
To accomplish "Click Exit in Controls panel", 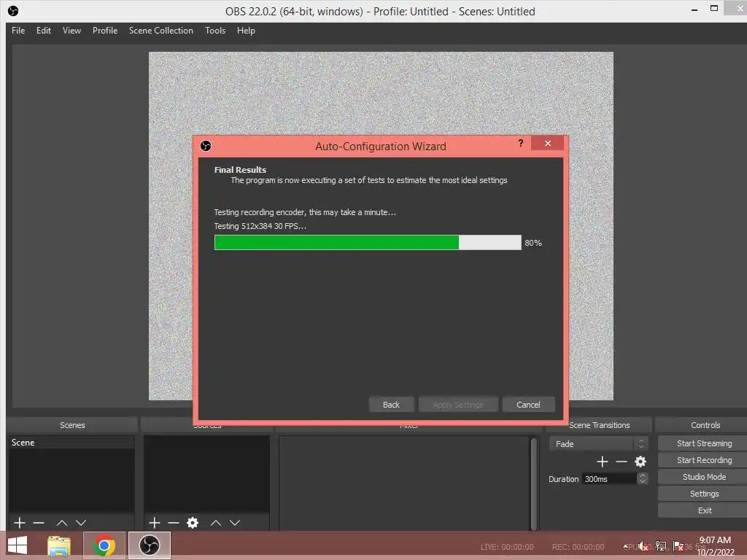I will [x=704, y=510].
